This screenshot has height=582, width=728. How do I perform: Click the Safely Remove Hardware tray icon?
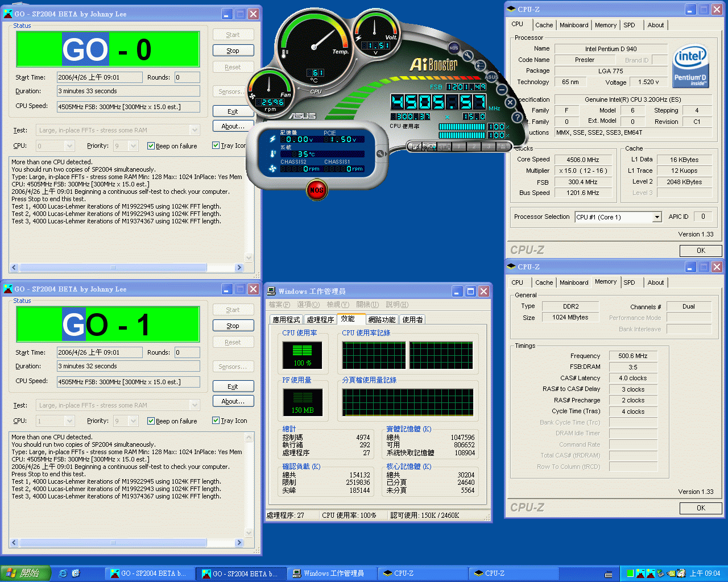[660, 573]
